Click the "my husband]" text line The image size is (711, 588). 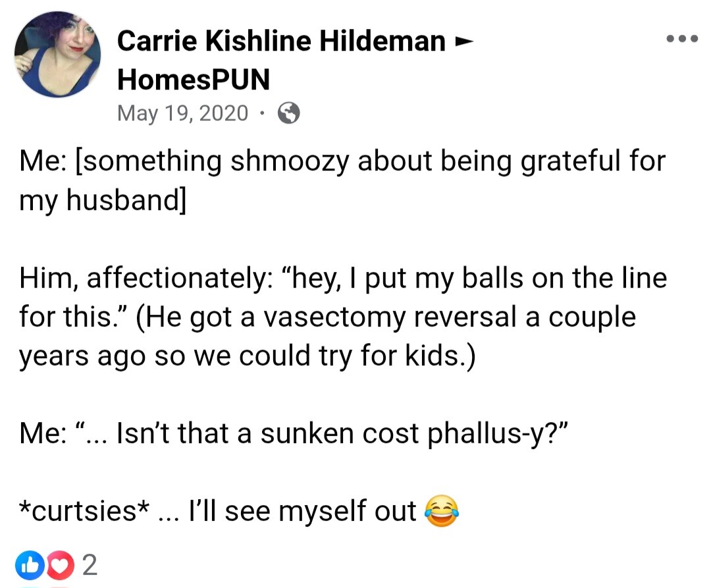point(103,200)
